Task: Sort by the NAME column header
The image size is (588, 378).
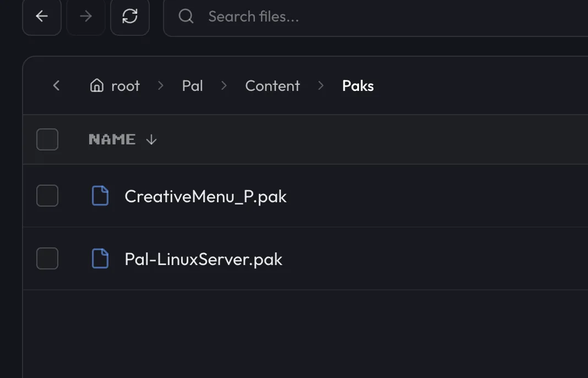Action: [x=112, y=139]
